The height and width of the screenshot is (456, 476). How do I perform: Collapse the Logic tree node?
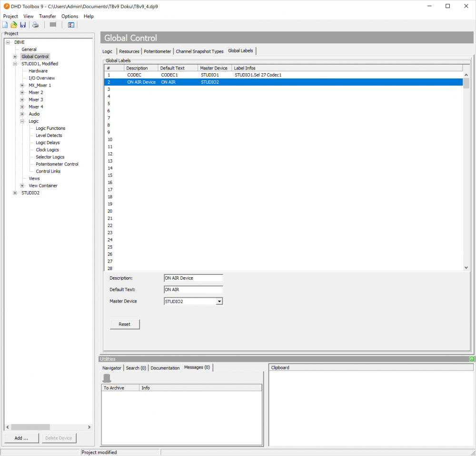[22, 121]
